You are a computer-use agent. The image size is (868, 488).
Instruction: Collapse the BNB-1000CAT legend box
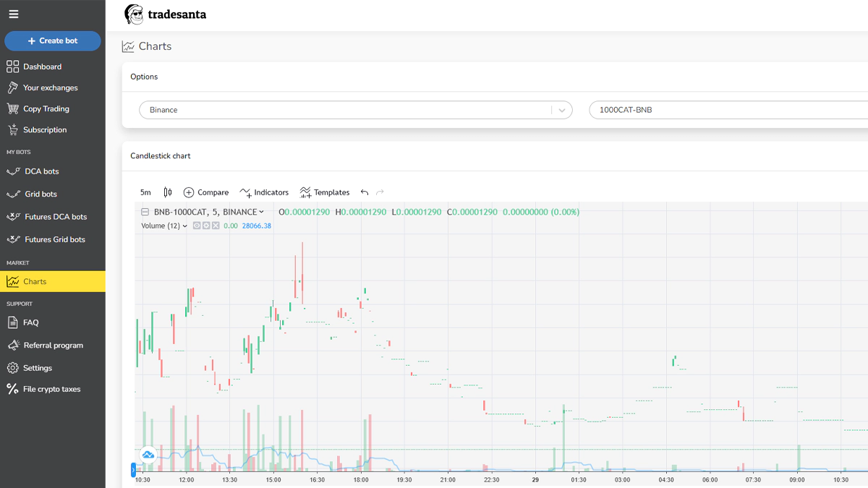coord(145,212)
